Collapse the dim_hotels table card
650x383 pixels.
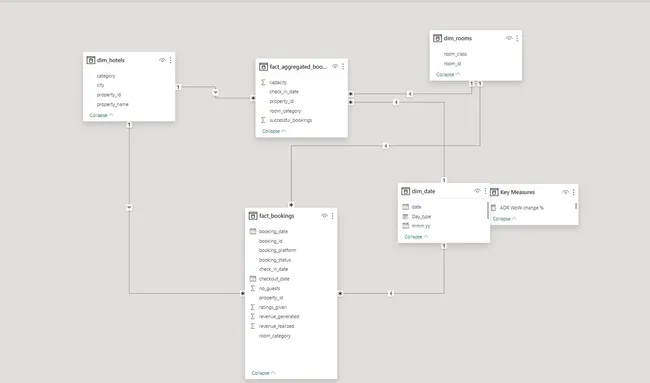click(x=101, y=115)
